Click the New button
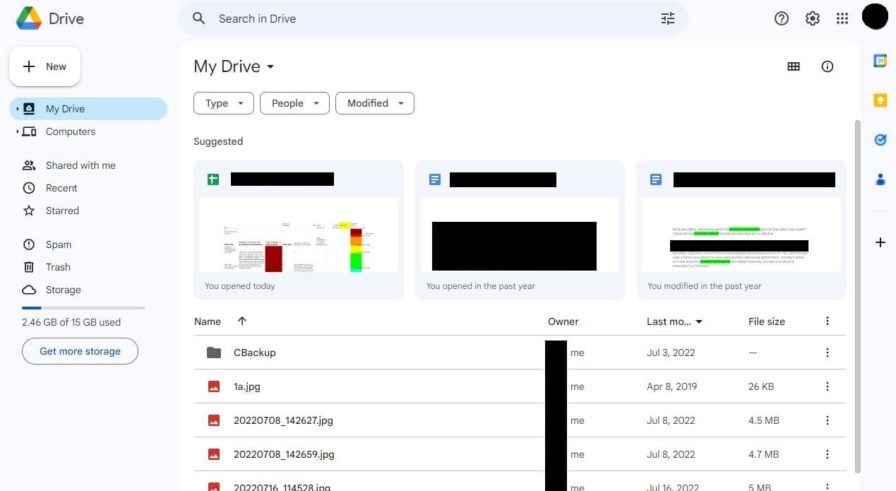The height and width of the screenshot is (491, 896). (45, 66)
